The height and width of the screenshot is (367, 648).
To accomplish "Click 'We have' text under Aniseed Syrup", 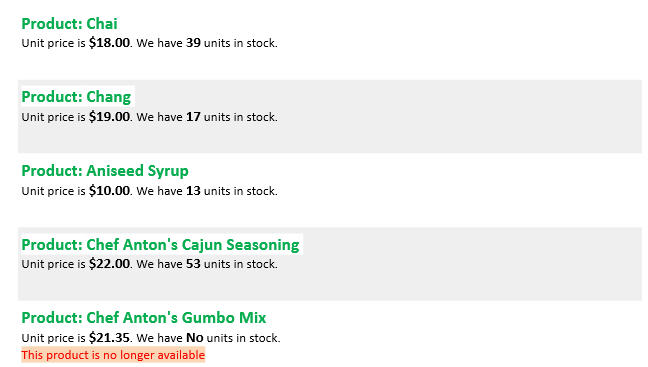I will [x=160, y=191].
